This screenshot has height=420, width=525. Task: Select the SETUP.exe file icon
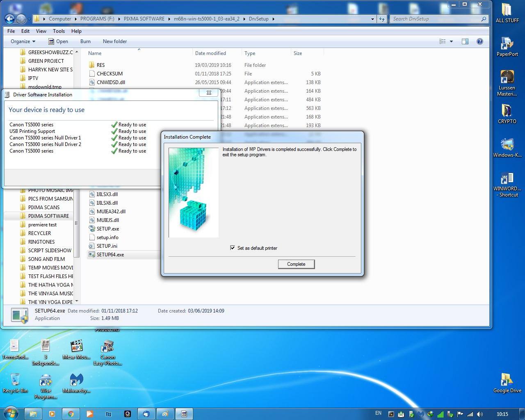click(93, 229)
